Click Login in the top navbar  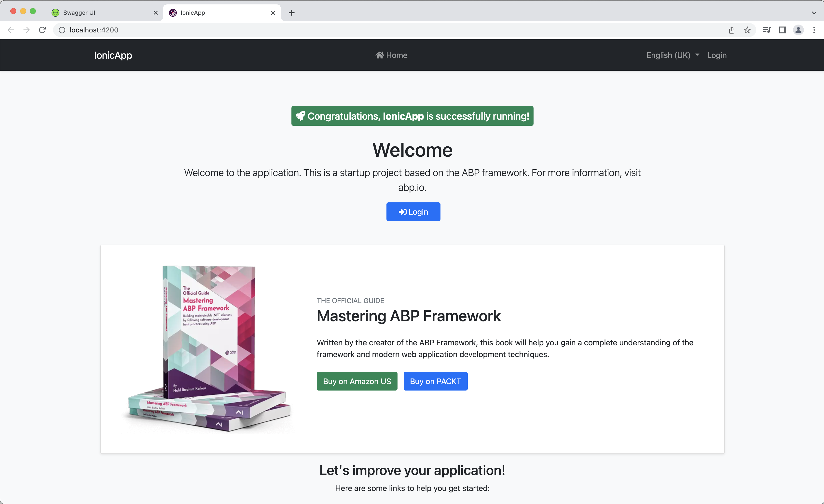point(716,55)
